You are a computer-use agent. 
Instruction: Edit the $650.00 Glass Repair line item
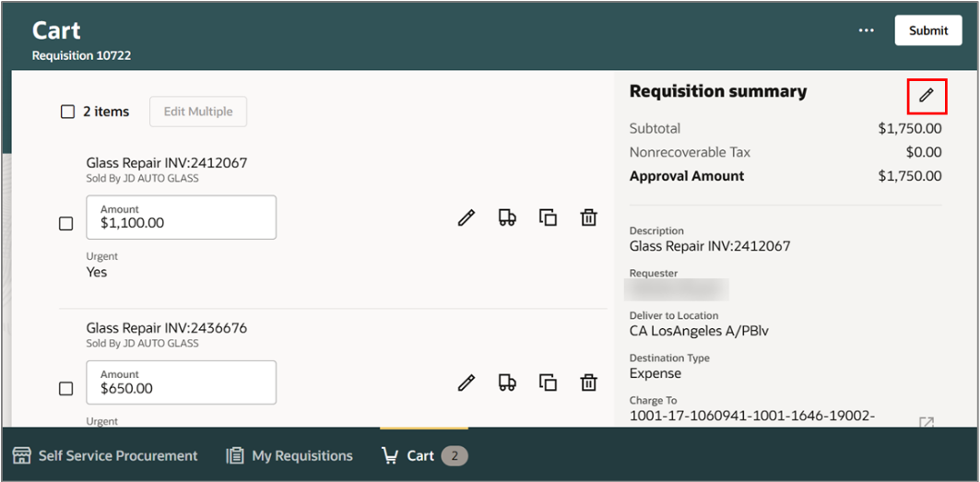[466, 382]
